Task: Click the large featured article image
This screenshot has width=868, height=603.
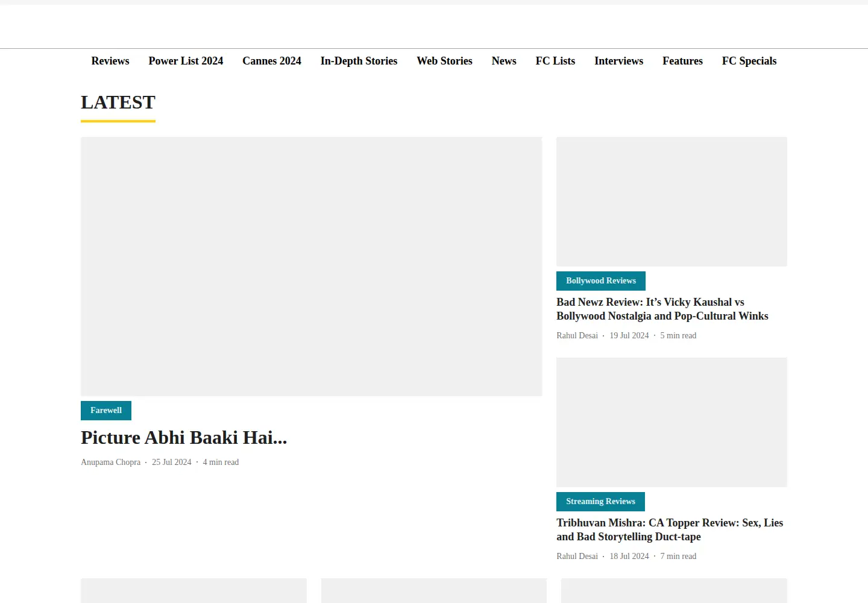Action: [x=312, y=267]
